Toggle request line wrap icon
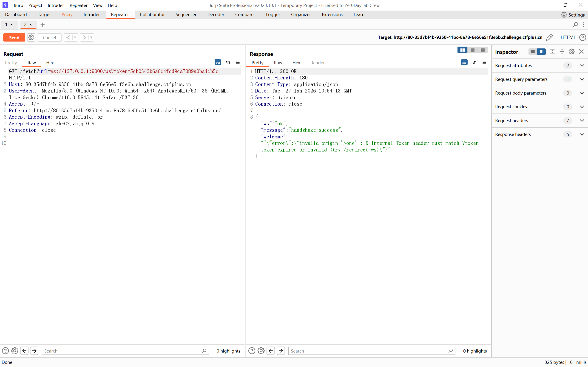This screenshot has width=588, height=367. pyautogui.click(x=218, y=62)
